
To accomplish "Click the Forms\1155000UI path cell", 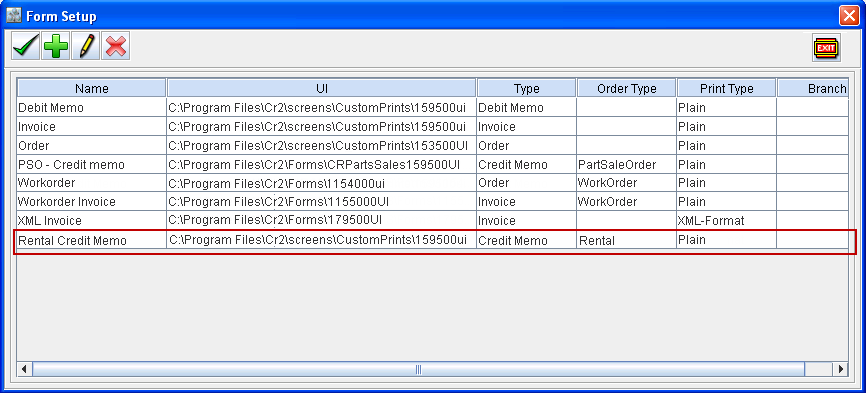I will (322, 201).
